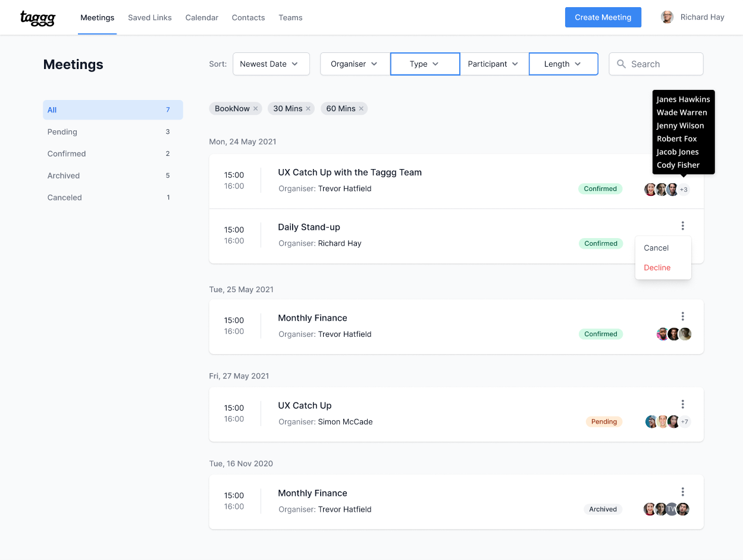
Task: Open the Participant filter dropdown
Action: tap(494, 64)
